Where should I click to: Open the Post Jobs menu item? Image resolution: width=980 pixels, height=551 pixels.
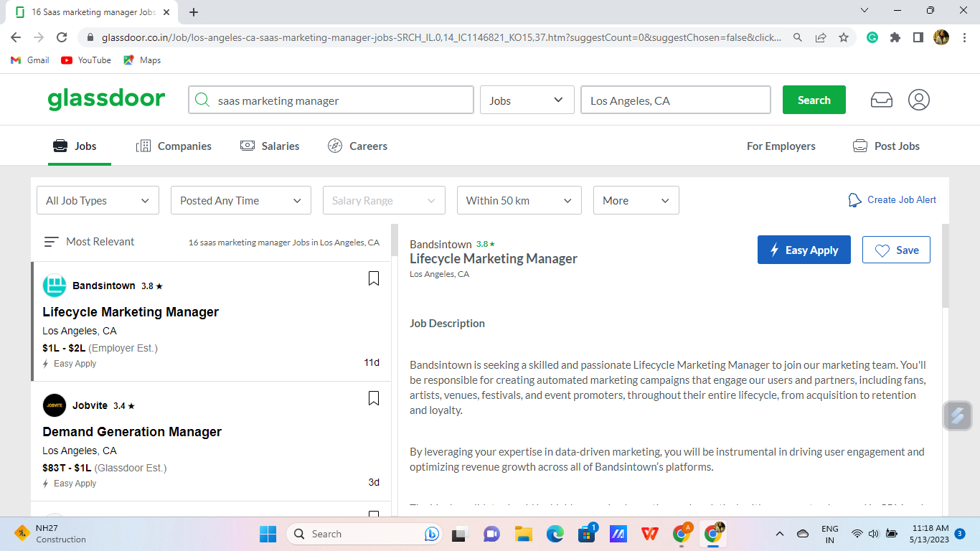(x=886, y=146)
